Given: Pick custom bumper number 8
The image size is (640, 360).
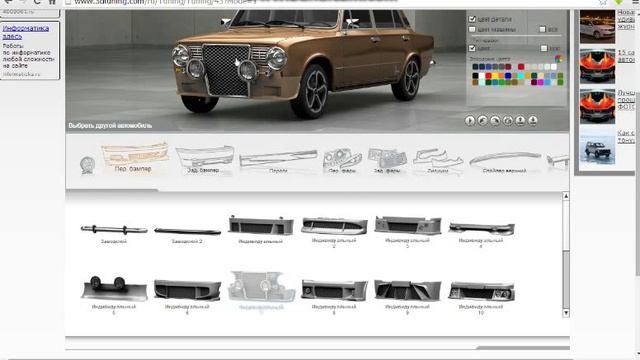Looking at the screenshot, I should pyautogui.click(x=334, y=297).
